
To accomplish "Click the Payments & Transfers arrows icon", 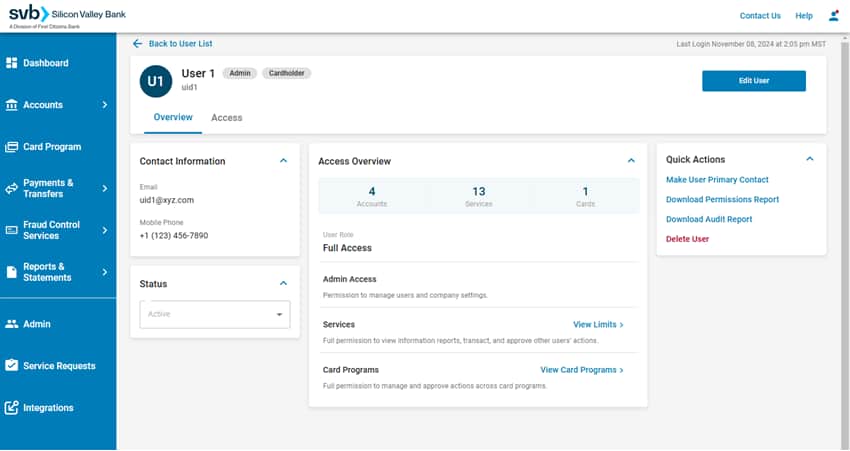I will coord(11,189).
